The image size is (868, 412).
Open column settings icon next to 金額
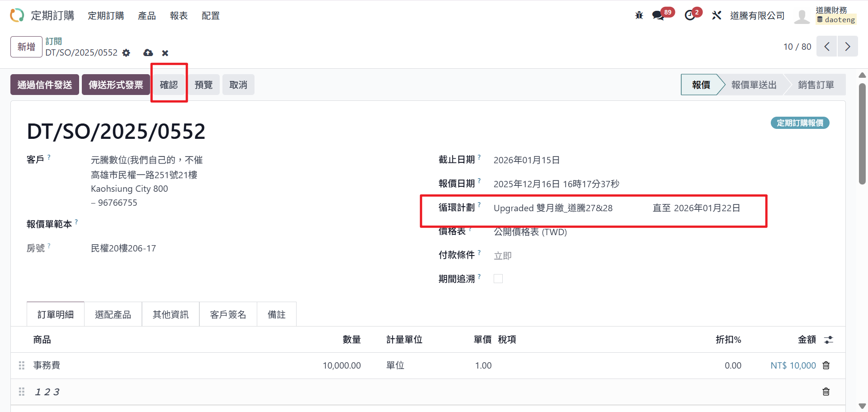pos(828,340)
